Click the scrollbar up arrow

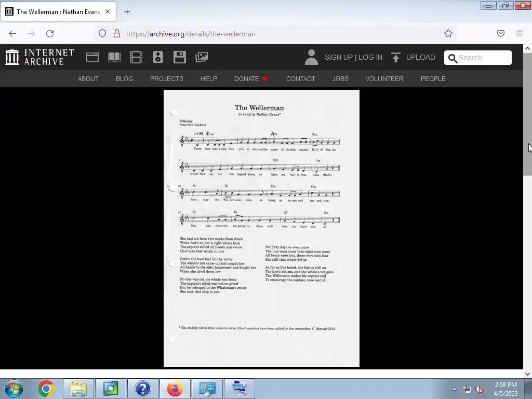coord(528,48)
